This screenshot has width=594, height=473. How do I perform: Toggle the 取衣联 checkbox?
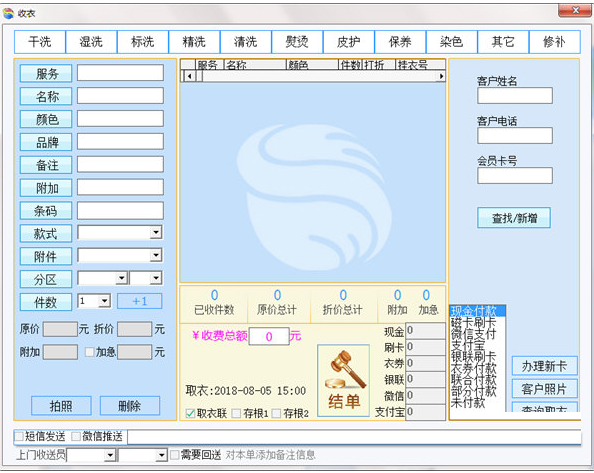190,414
